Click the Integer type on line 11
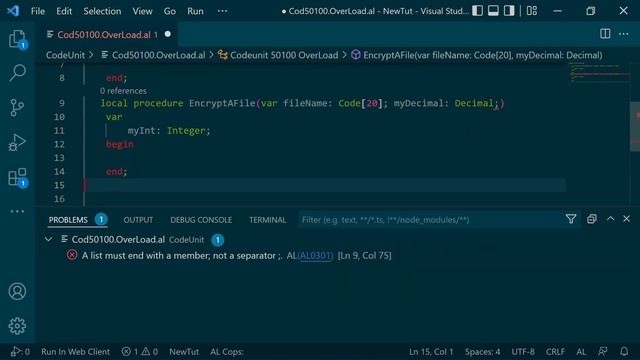 click(x=186, y=131)
